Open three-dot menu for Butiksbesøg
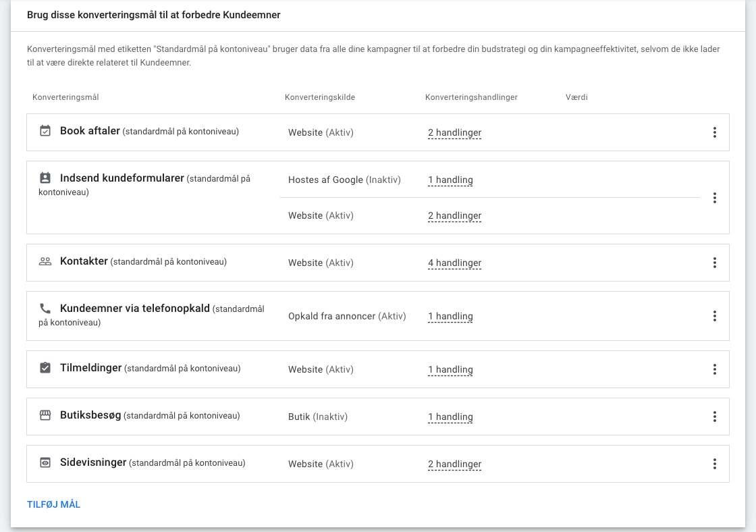The image size is (756, 532). 715,417
